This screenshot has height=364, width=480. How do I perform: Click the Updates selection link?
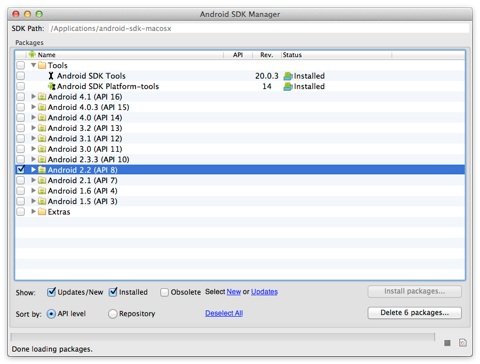tap(264, 292)
